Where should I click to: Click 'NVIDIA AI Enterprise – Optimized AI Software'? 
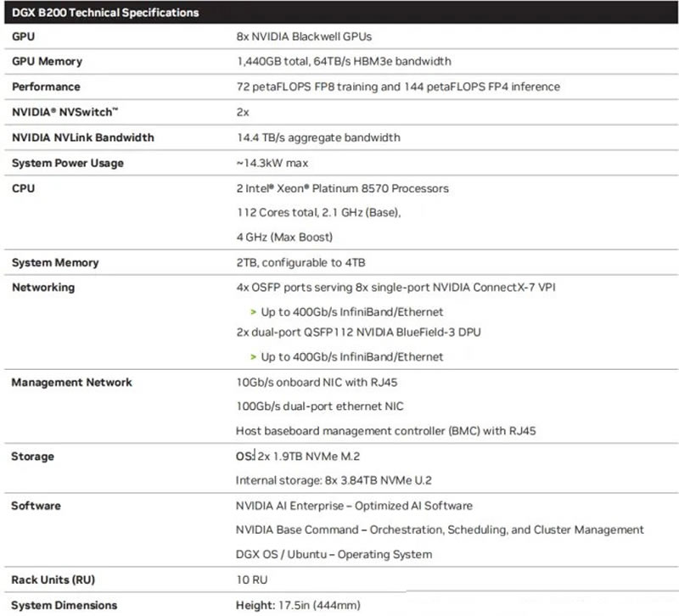[x=354, y=506]
